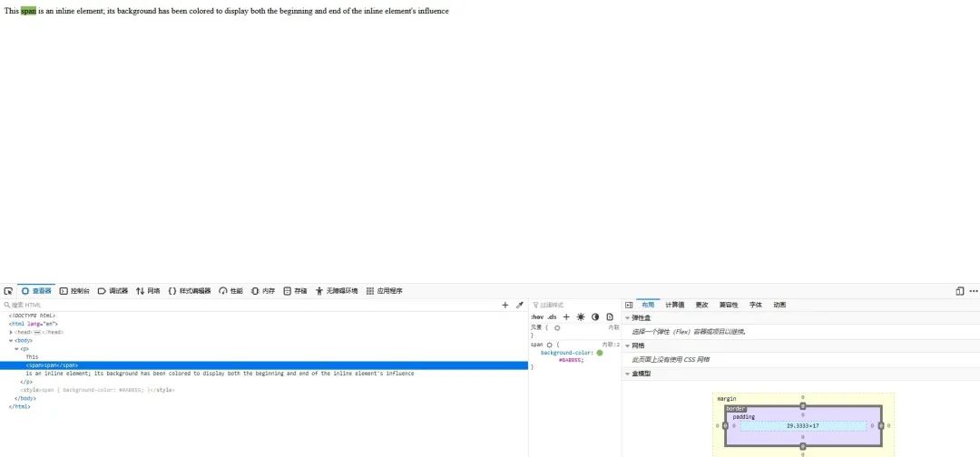The width and height of the screenshot is (980, 457).
Task: Click the green highlighted span word on page
Action: pyautogui.click(x=28, y=11)
